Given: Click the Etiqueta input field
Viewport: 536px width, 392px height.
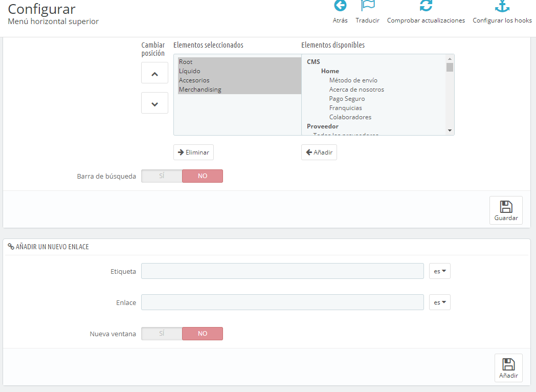Looking at the screenshot, I should click(x=282, y=271).
